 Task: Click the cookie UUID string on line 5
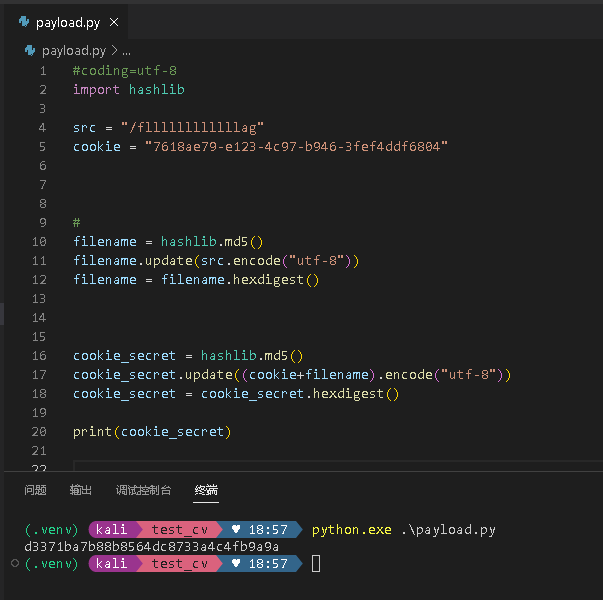point(297,147)
